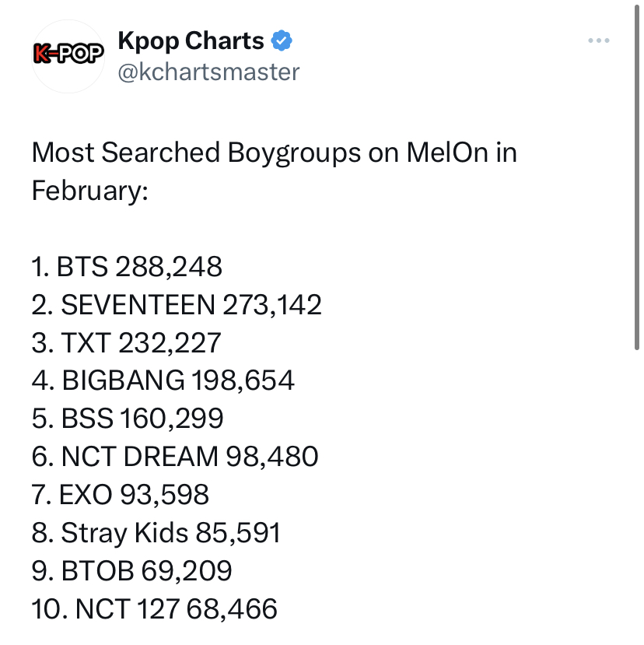The image size is (644, 645).
Task: Open the three-dot more options menu
Action: (599, 40)
